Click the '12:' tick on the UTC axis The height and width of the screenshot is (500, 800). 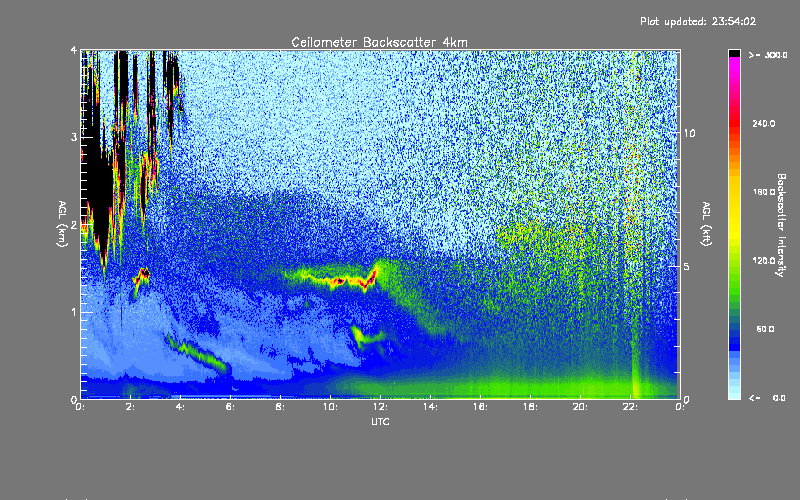[x=380, y=407]
